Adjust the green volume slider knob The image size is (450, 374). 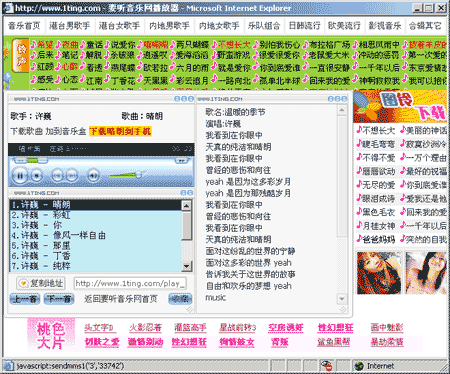pyautogui.click(x=139, y=174)
